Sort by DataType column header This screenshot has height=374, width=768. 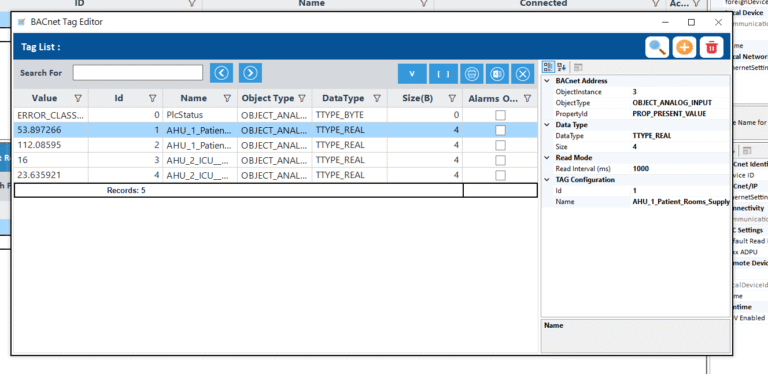(x=343, y=98)
